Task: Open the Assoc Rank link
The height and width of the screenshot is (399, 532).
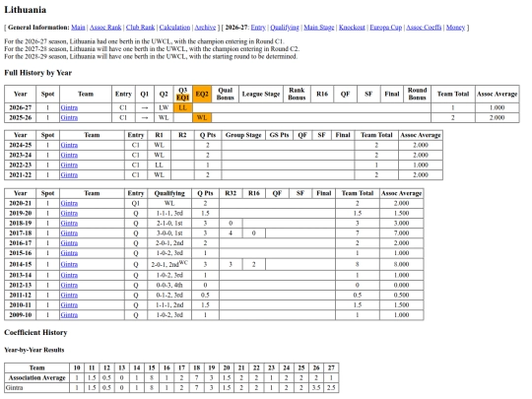Action: (105, 28)
